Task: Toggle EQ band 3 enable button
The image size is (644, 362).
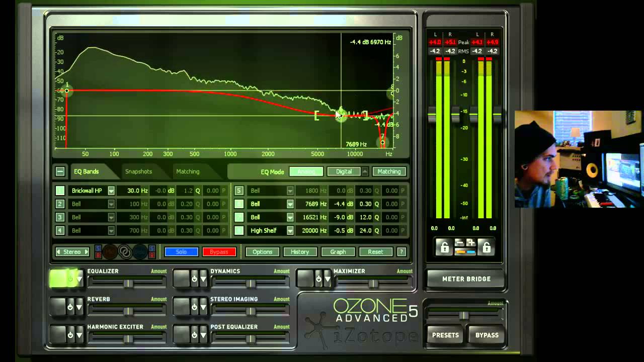Action: click(60, 217)
